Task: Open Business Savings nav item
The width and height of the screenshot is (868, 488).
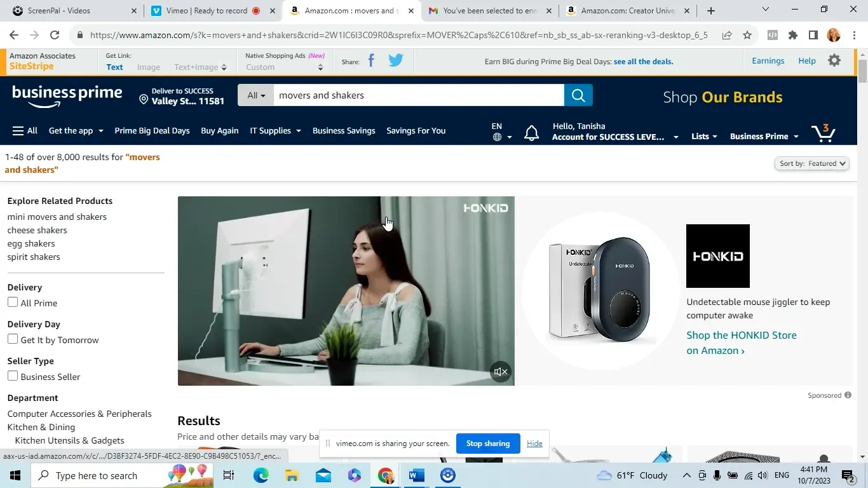Action: 344,131
